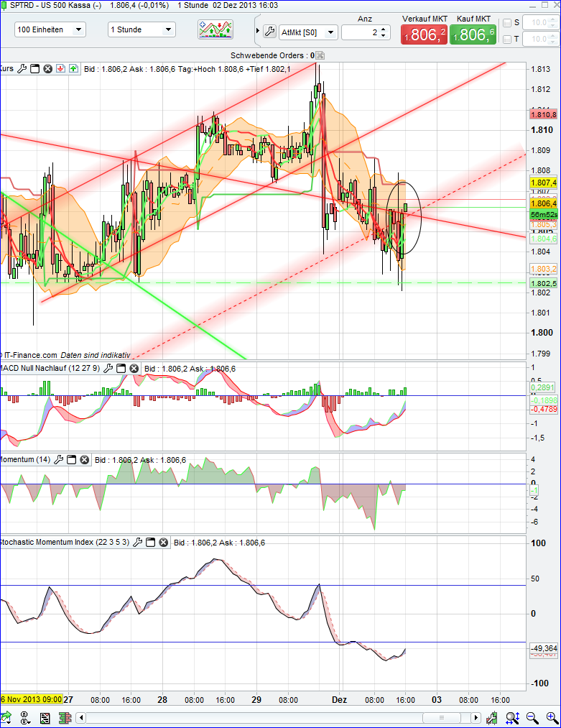Decrease Anz quantity with down arrow
The width and height of the screenshot is (561, 728).
384,35
